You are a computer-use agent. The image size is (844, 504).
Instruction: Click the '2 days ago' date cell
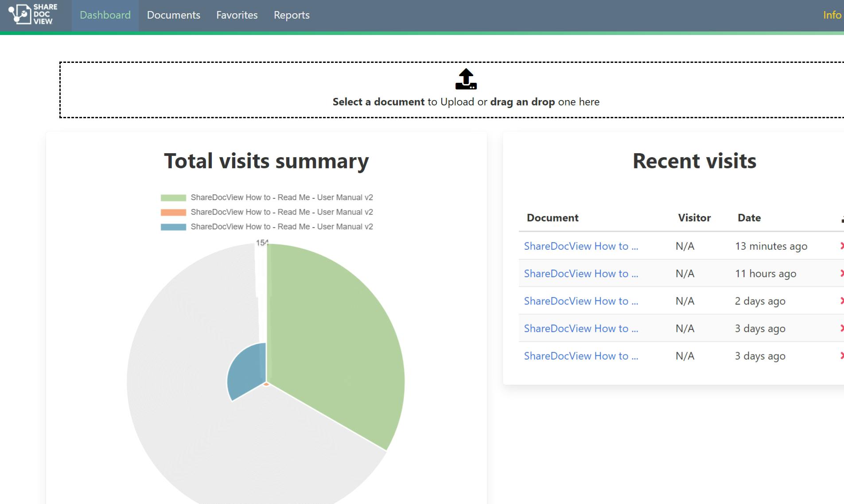point(760,301)
